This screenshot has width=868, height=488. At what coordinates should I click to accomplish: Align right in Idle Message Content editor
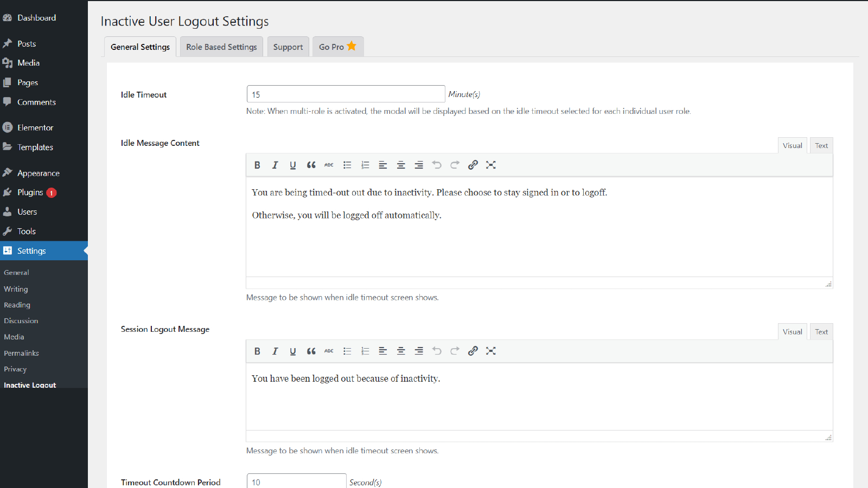point(419,165)
